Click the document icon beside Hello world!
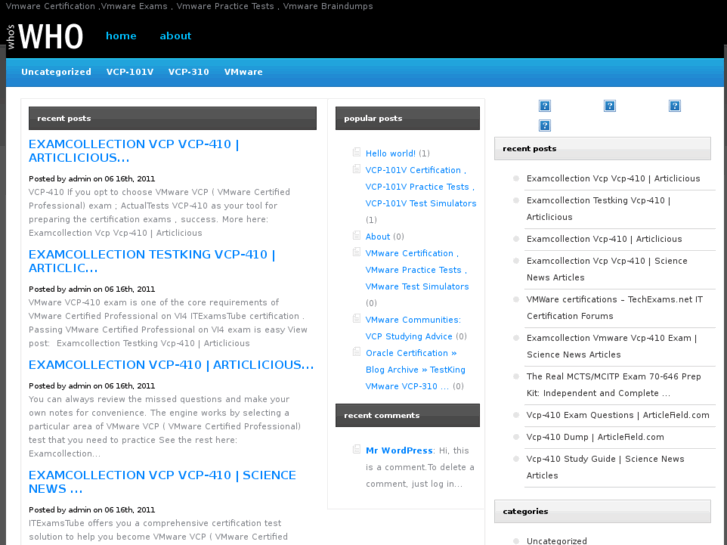Viewport: 727px width, 545px height. (357, 152)
